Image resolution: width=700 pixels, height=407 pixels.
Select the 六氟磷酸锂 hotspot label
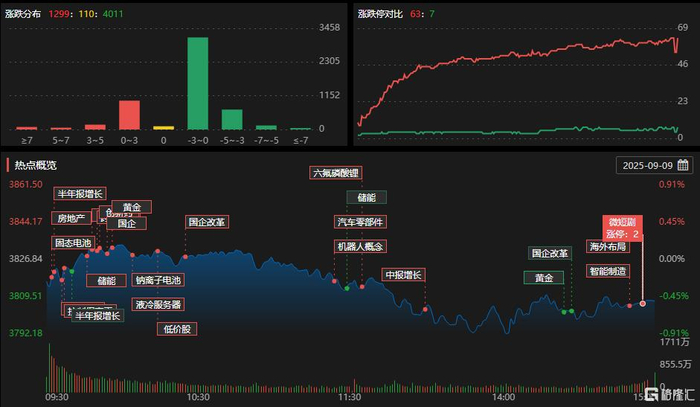point(336,173)
